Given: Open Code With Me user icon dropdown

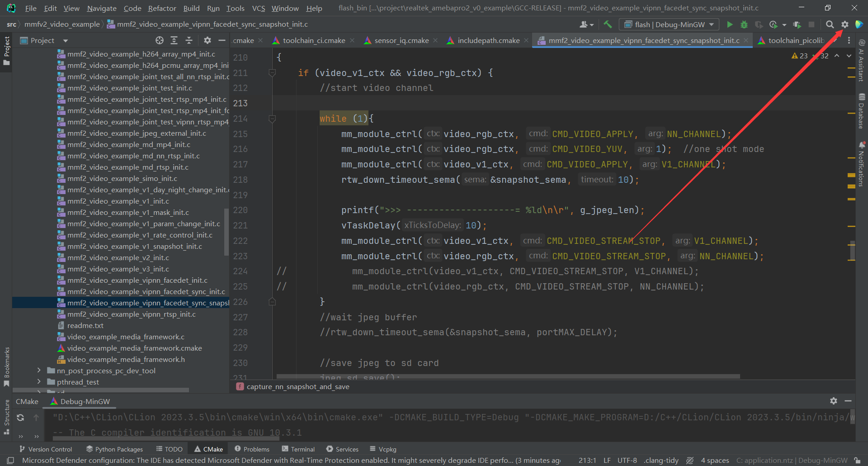Looking at the screenshot, I should point(586,24).
